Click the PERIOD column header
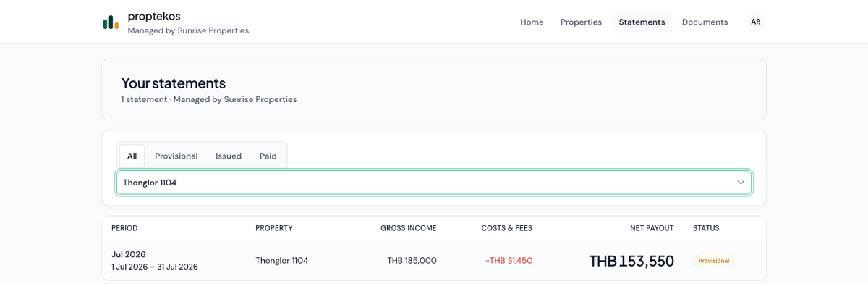The width and height of the screenshot is (868, 284). point(124,228)
